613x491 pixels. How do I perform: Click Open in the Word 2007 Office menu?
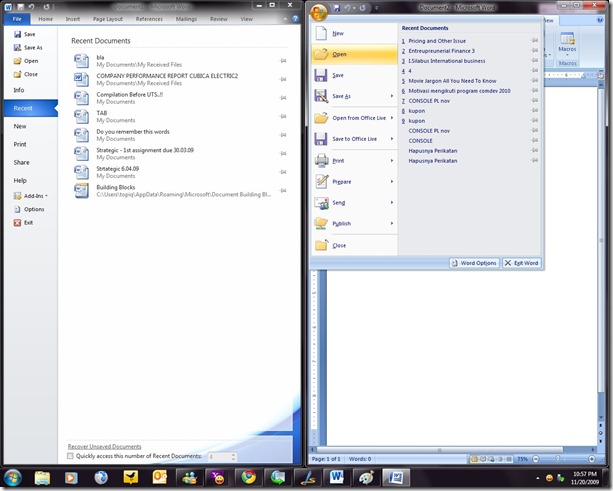coord(355,54)
